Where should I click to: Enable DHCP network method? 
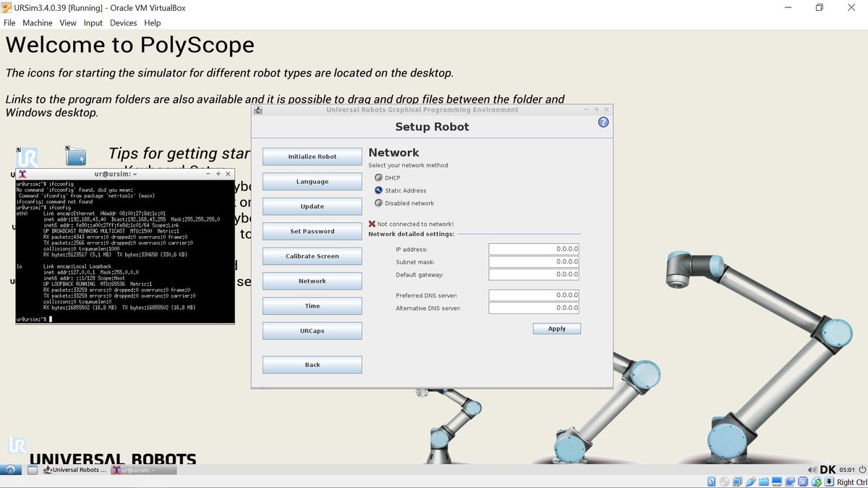point(379,177)
